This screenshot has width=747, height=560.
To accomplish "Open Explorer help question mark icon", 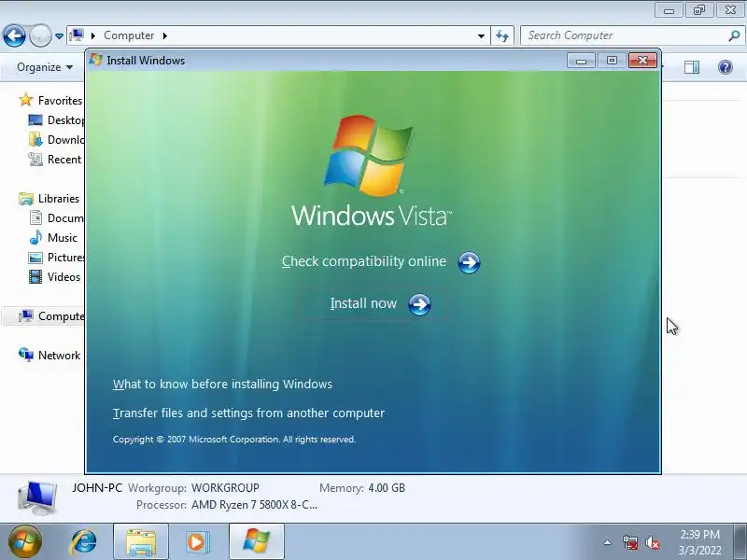I will point(726,67).
